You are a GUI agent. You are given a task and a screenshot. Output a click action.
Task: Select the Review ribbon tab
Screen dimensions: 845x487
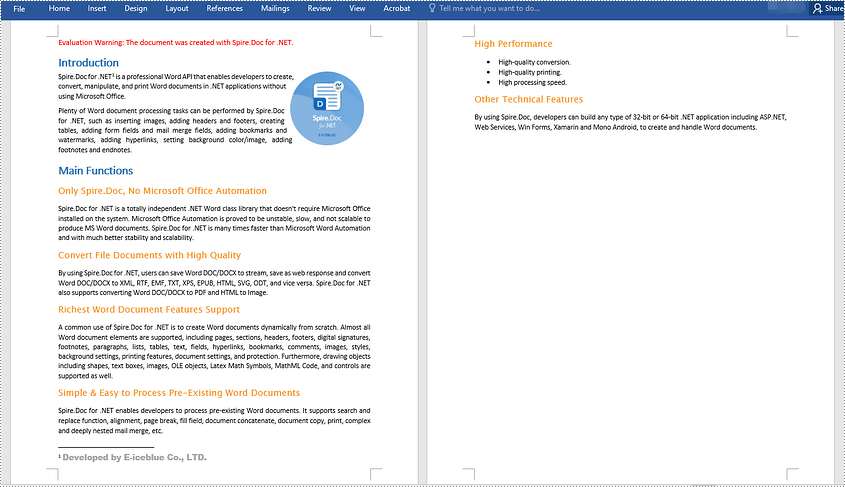pyautogui.click(x=319, y=9)
